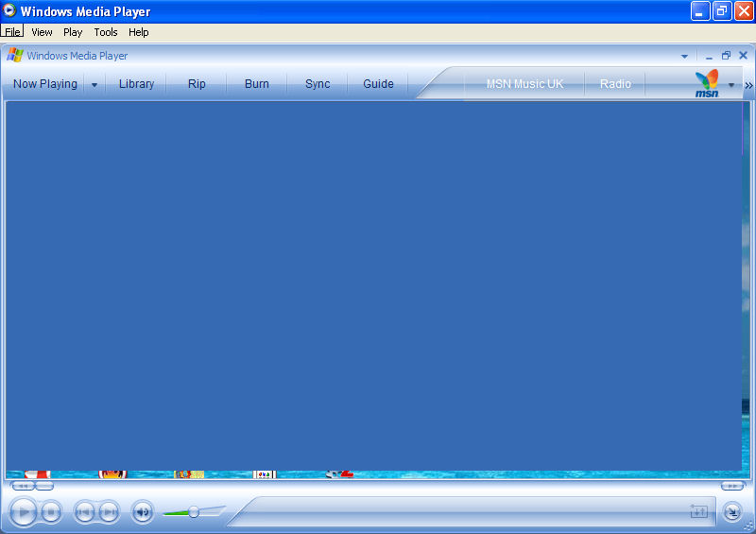Mute the sound with the speaker icon
The height and width of the screenshot is (534, 756).
point(143,512)
